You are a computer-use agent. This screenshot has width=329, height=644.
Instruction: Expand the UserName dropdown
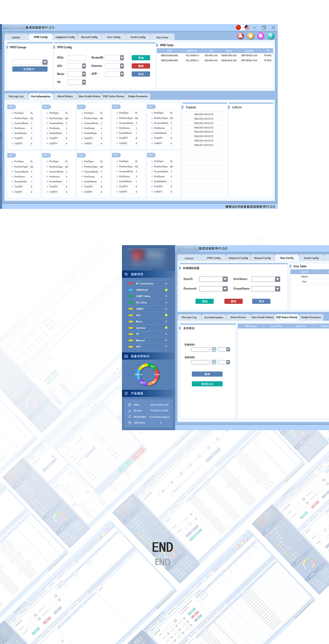[278, 279]
